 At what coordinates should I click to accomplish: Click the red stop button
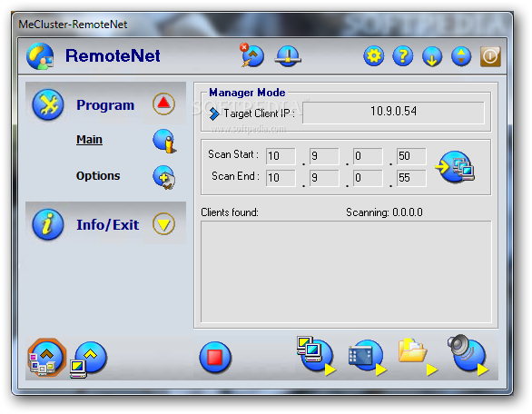point(215,358)
